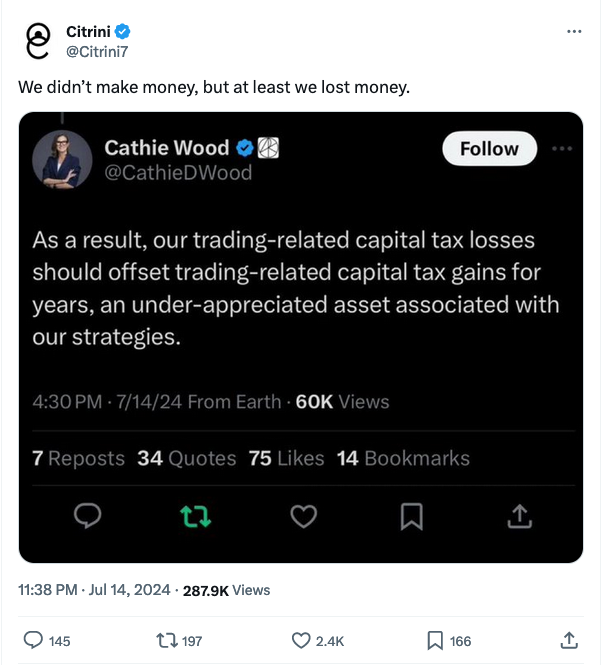
Task: Share Citrini's tweet
Action: point(569,640)
